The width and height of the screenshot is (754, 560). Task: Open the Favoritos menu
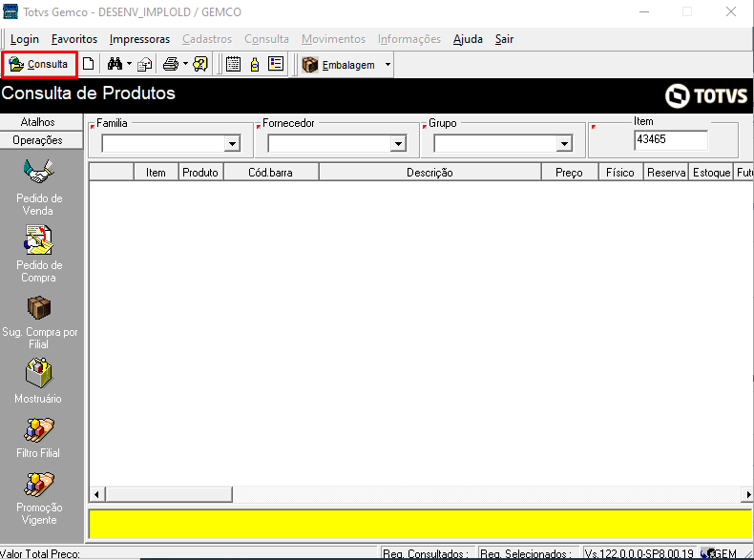tap(74, 39)
